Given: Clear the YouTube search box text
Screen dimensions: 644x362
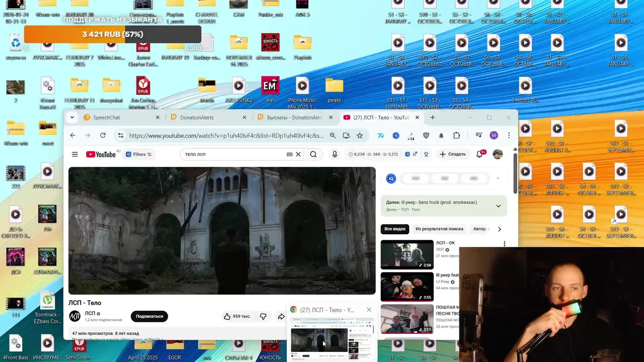Looking at the screenshot, I should (298, 154).
